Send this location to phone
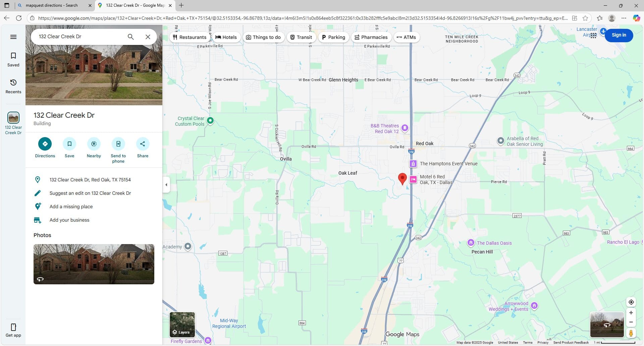Screen dimensions: 644x346 click(118, 144)
